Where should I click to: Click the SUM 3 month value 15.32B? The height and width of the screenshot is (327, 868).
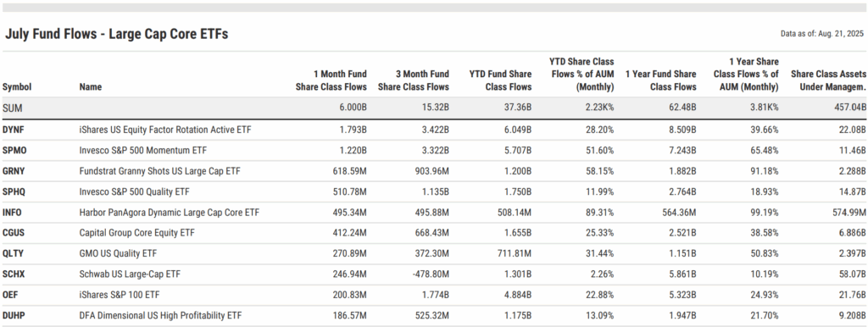coord(435,108)
